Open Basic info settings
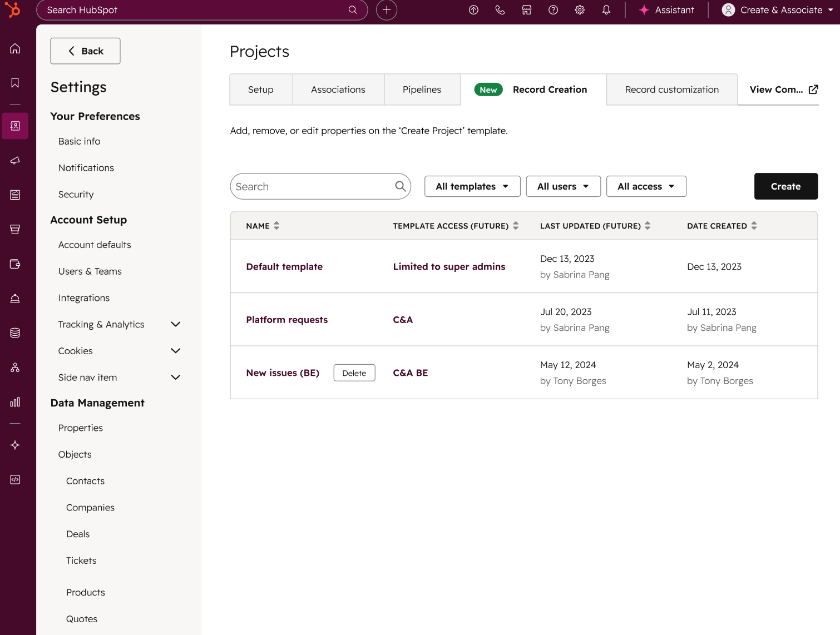The width and height of the screenshot is (840, 635). (x=80, y=141)
